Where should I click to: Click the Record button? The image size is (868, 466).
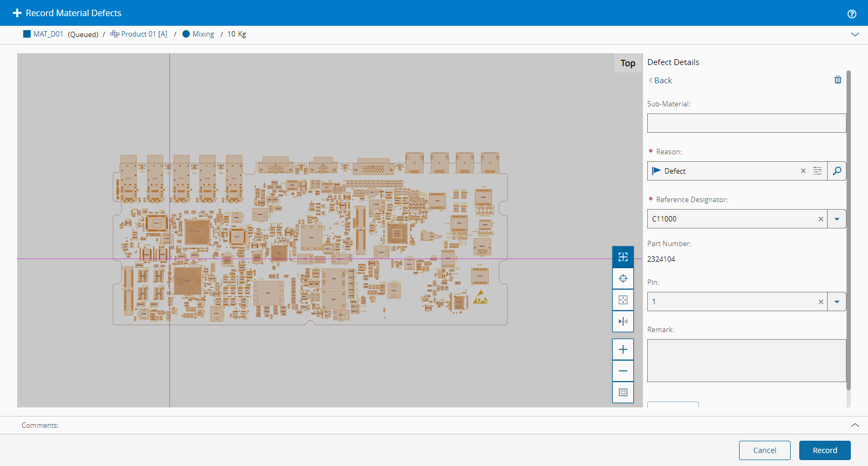pyautogui.click(x=824, y=450)
